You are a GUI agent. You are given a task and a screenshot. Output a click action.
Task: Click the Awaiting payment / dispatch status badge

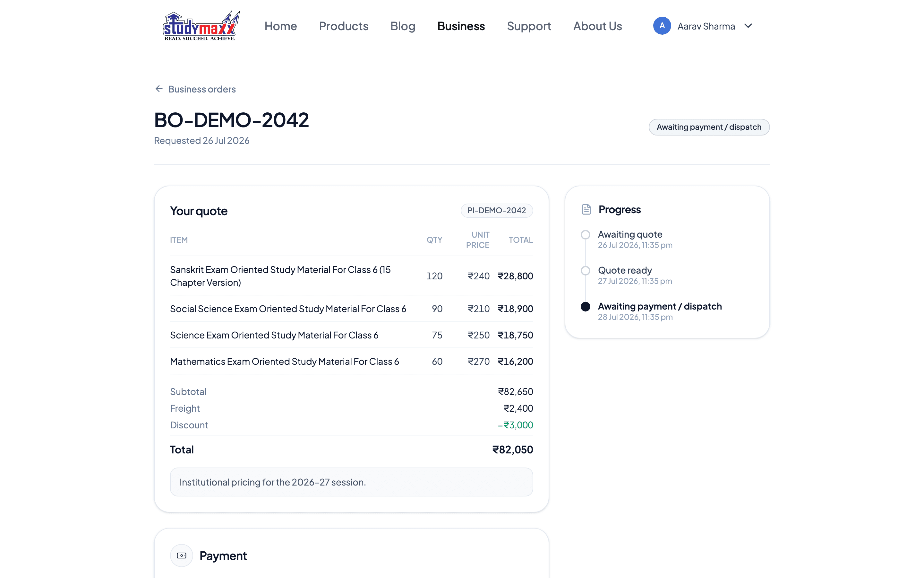pyautogui.click(x=709, y=127)
